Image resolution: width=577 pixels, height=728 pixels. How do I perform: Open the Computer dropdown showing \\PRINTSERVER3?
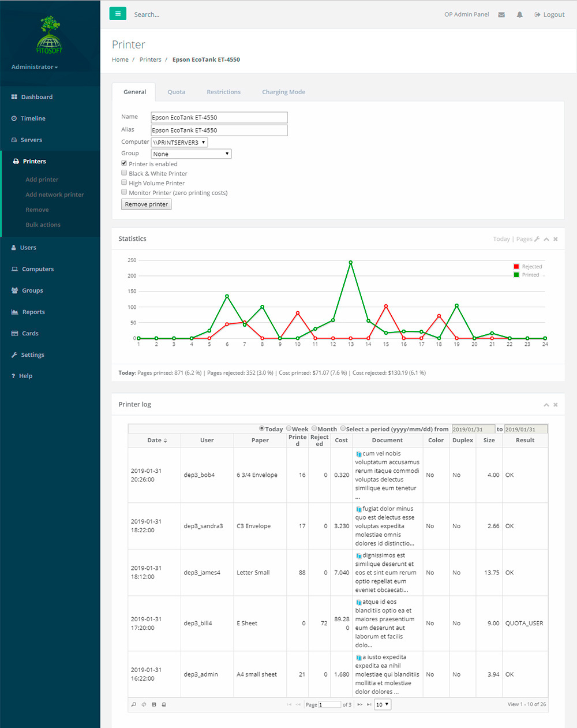179,143
